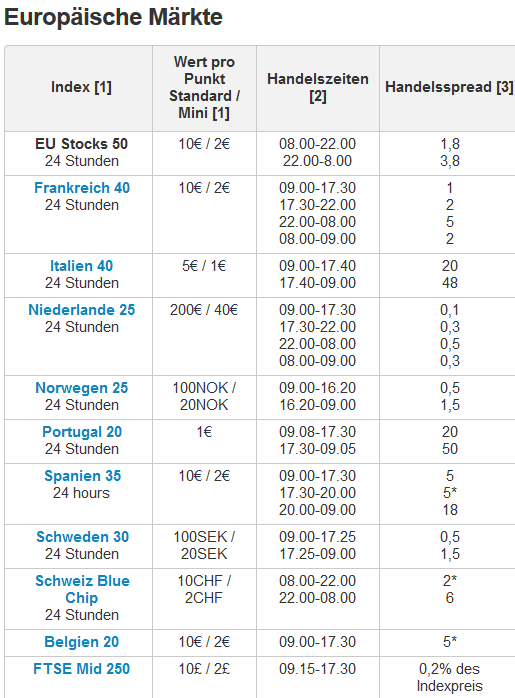
Task: Click the 10CHF / 2CHF value cell
Action: coord(204,589)
